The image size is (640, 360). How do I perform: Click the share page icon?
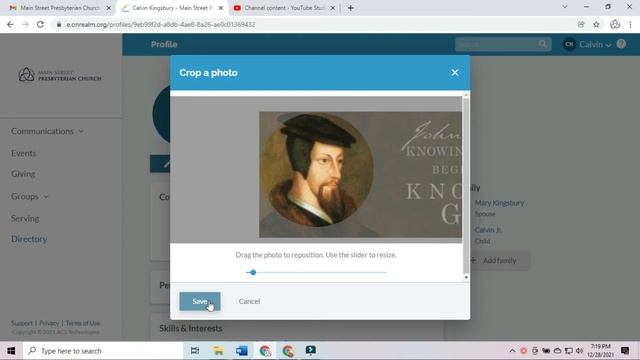pyautogui.click(x=581, y=24)
